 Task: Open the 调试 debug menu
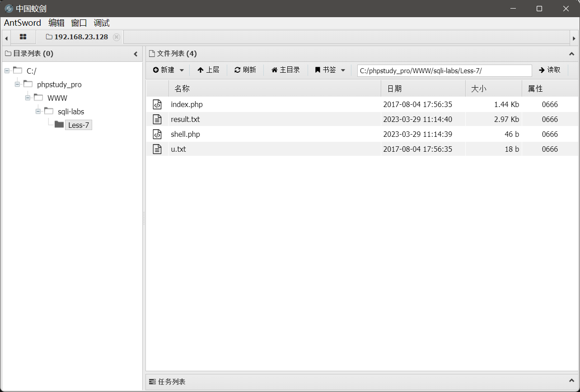coord(102,23)
